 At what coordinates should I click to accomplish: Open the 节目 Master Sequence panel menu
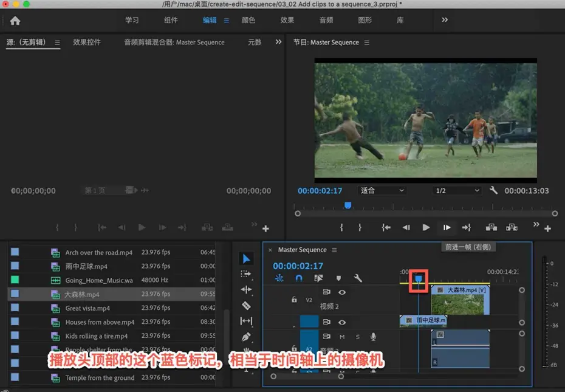point(367,43)
